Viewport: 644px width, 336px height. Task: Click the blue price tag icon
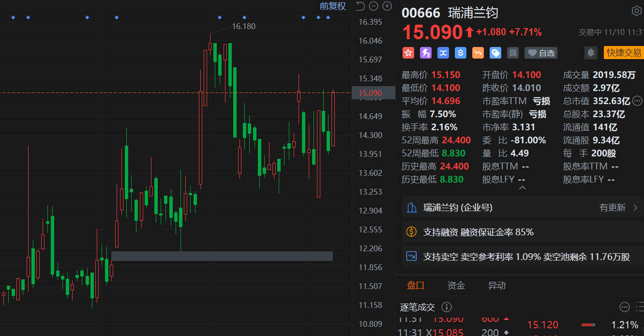(x=495, y=53)
